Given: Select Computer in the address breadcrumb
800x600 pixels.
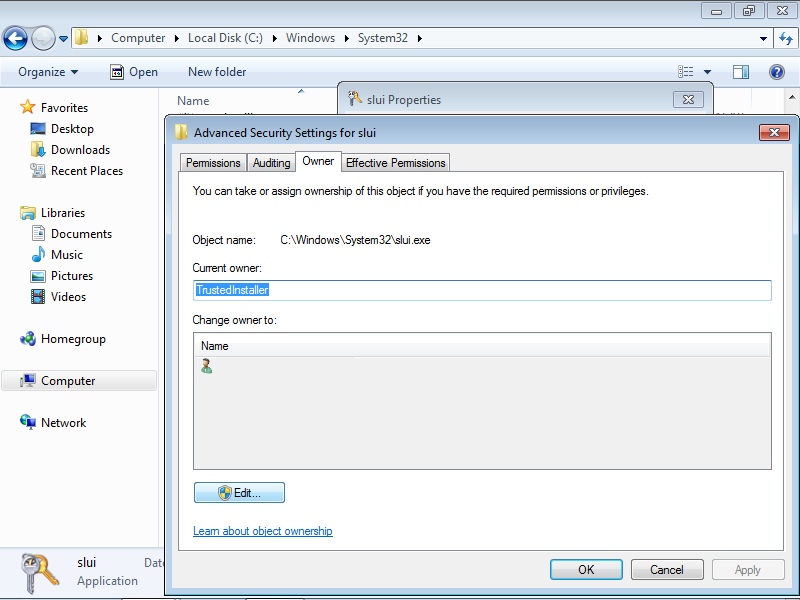Looking at the screenshot, I should click(x=138, y=38).
